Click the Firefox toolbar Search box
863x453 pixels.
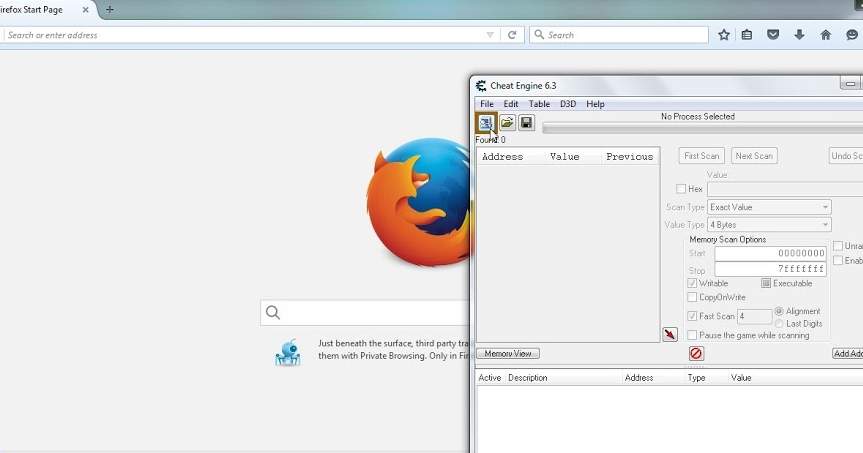(619, 35)
